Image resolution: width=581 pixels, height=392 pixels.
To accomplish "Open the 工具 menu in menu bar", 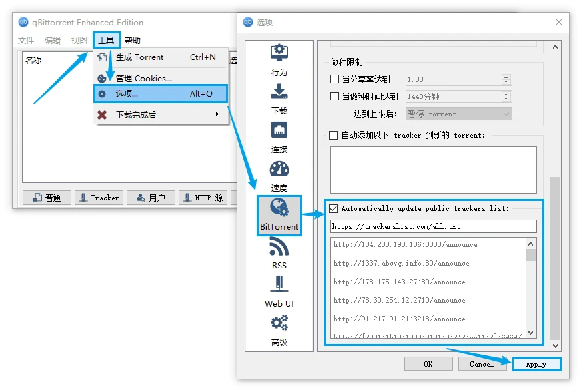I will (x=106, y=40).
